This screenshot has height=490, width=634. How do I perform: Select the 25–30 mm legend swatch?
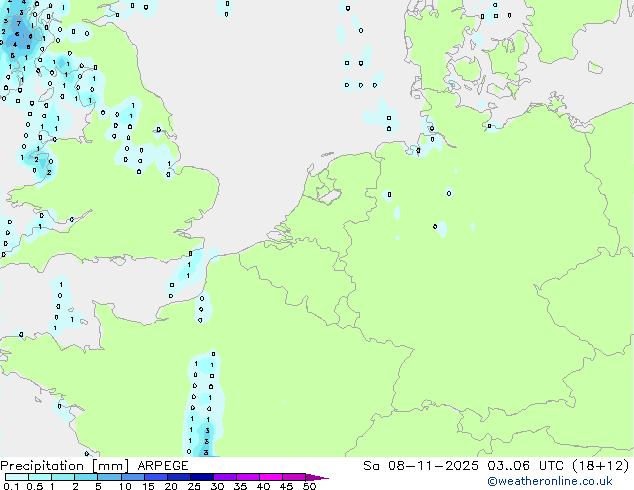[201, 477]
